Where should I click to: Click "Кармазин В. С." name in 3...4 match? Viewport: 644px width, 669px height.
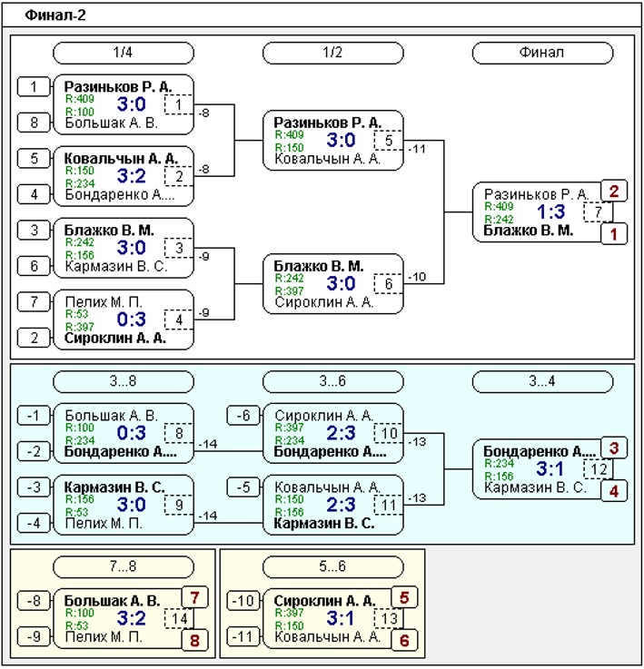[535, 487]
